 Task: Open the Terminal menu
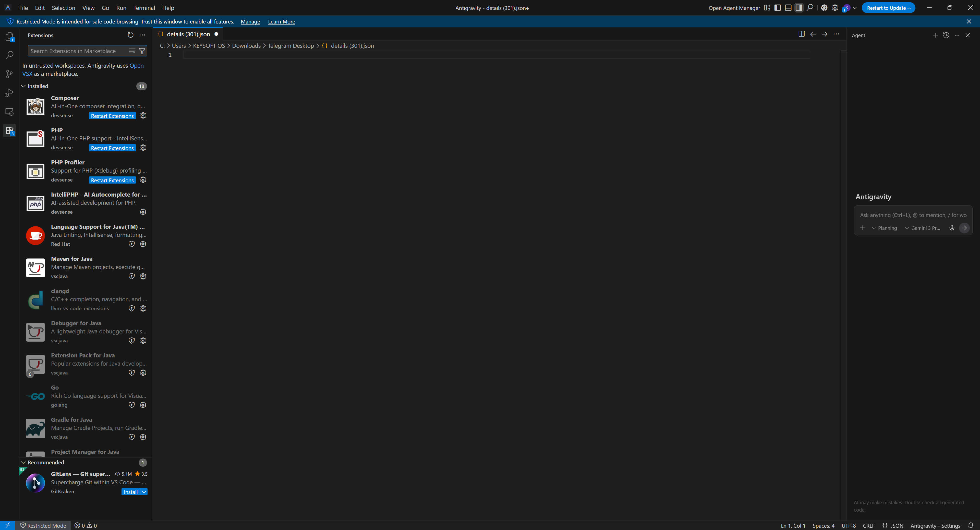[x=144, y=8]
